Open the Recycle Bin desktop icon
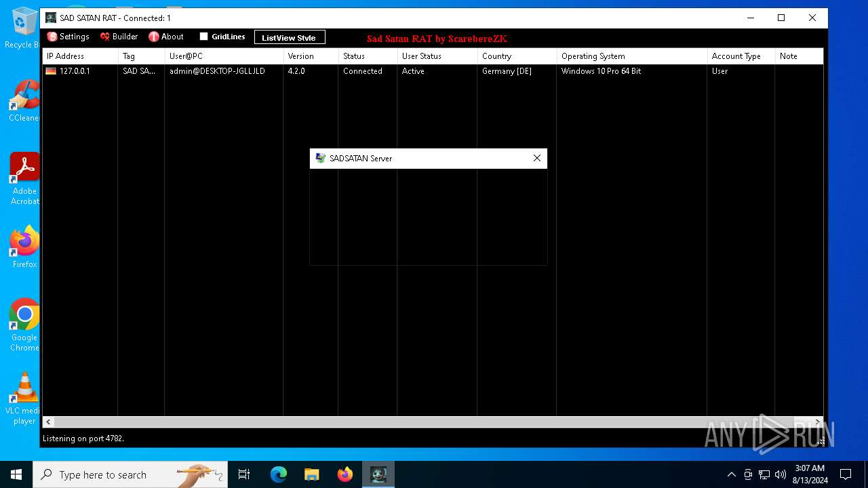This screenshot has width=868, height=488. click(x=24, y=28)
